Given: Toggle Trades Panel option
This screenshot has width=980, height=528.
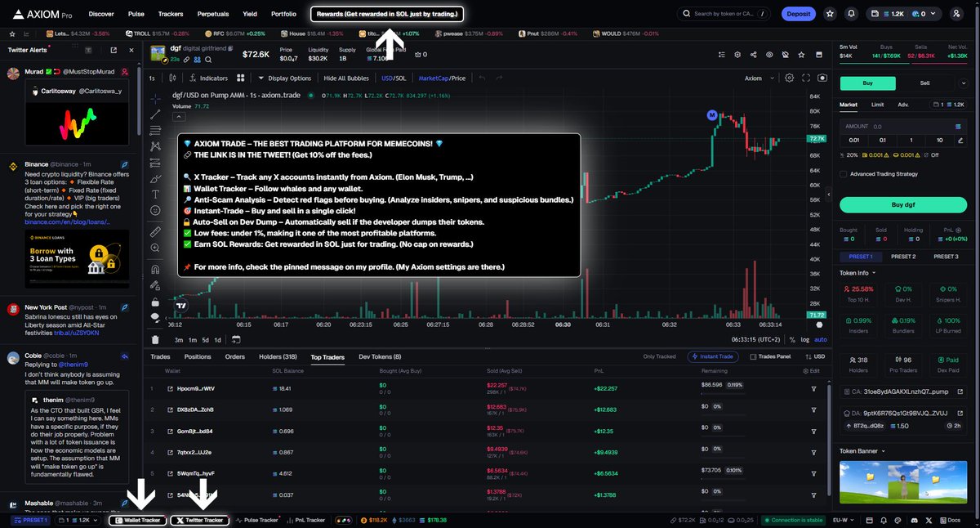Looking at the screenshot, I should [770, 357].
